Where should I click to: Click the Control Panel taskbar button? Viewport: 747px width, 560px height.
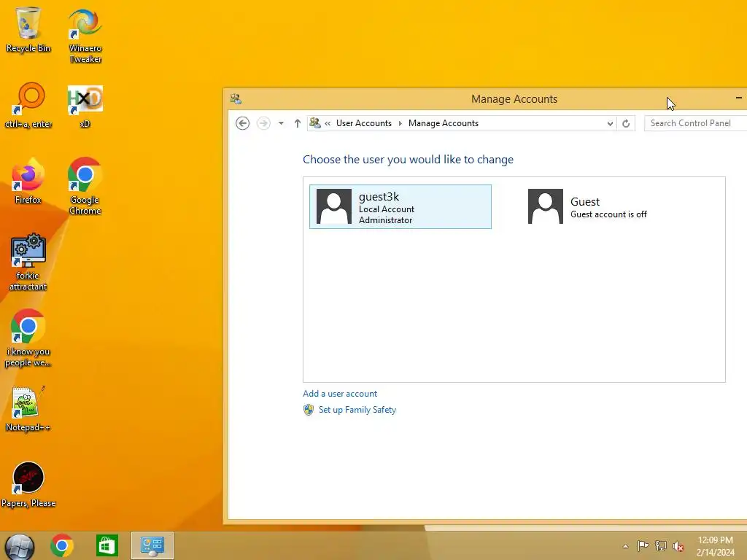(x=152, y=545)
